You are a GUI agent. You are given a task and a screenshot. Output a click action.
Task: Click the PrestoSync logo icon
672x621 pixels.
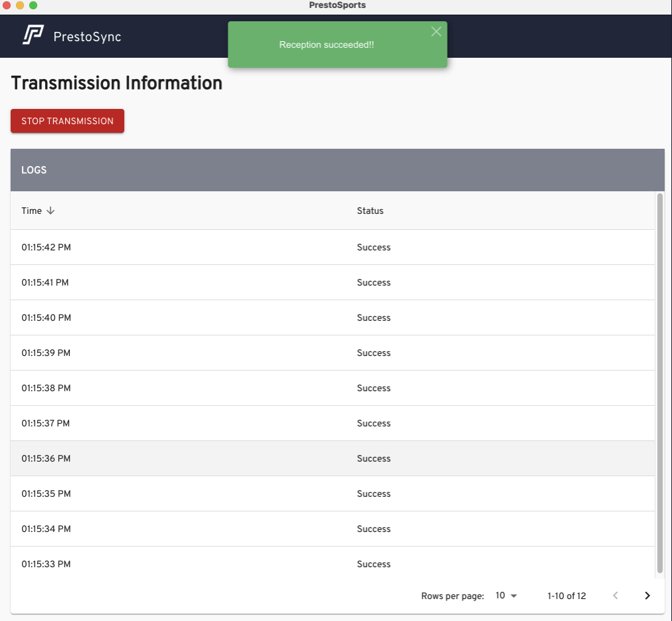(x=33, y=36)
